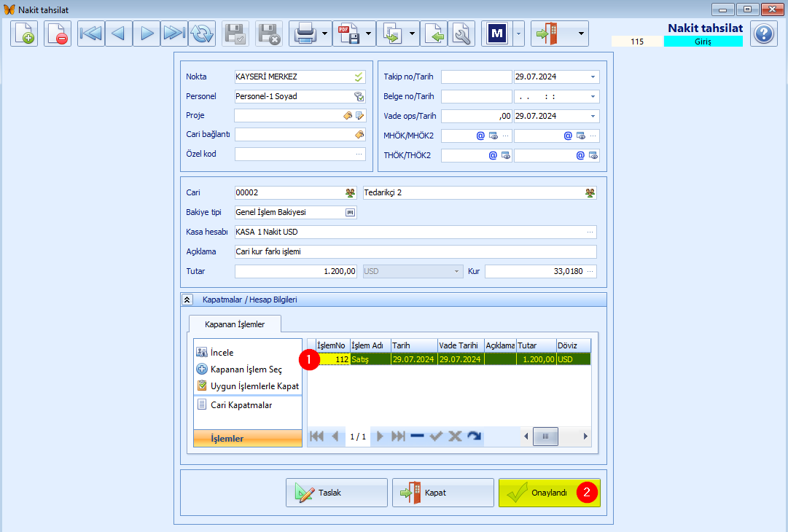788x532 pixels.
Task: Click the Onaylandı button
Action: coord(550,493)
